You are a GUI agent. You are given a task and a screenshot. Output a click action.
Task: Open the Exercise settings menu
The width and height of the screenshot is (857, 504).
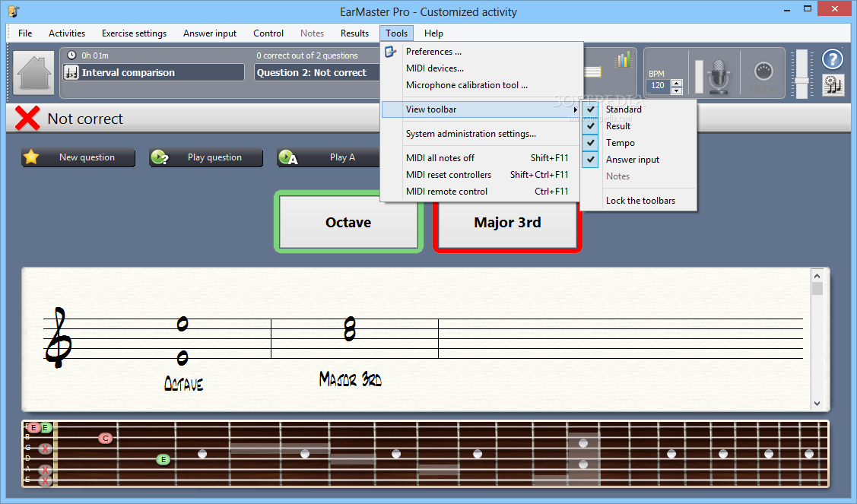click(134, 33)
